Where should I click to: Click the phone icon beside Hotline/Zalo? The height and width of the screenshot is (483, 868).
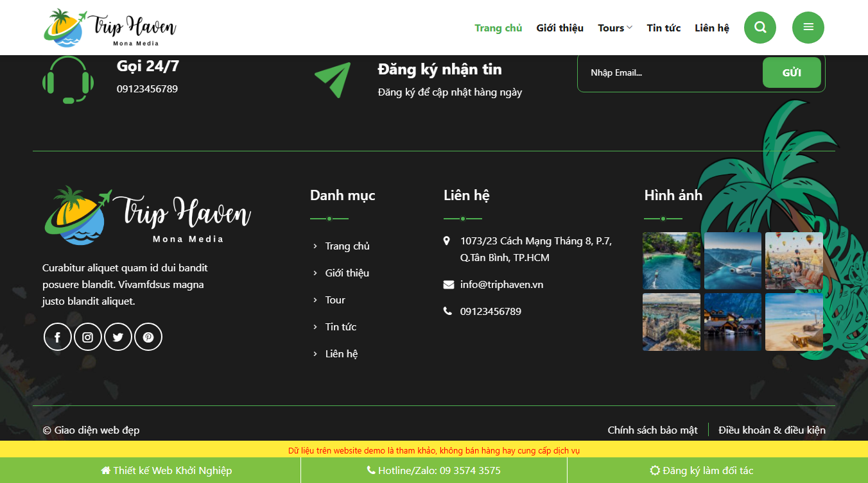[x=371, y=471]
